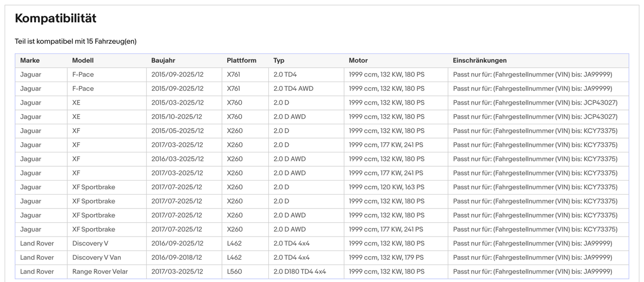Click the Einschränkungen column header
The width and height of the screenshot is (644, 282).
(x=480, y=61)
